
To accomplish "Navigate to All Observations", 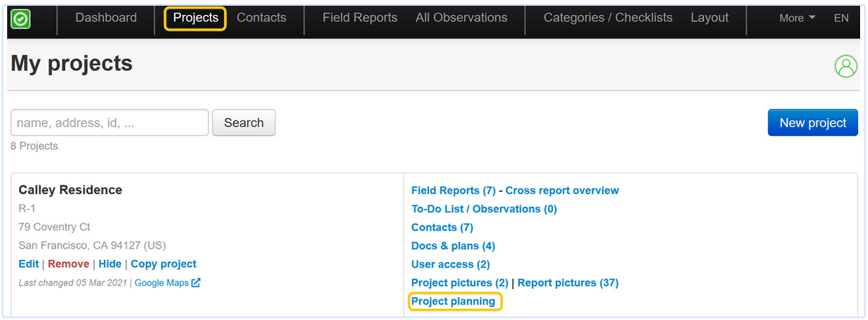I will point(461,18).
